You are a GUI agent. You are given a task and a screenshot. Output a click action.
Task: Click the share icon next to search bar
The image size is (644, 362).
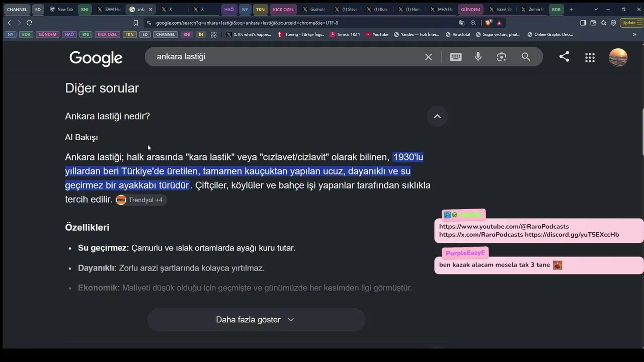(565, 57)
